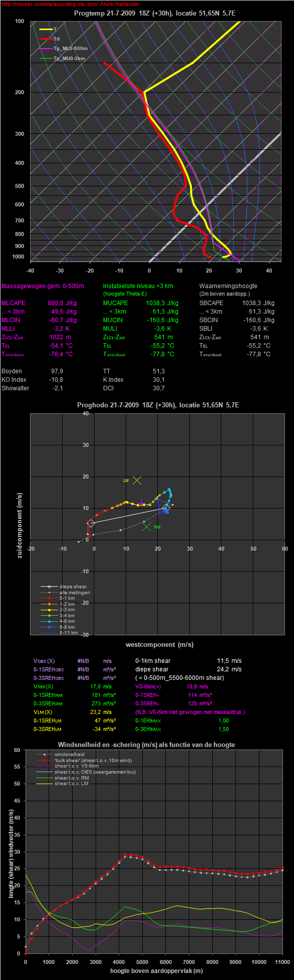294x980 pixels.
Task: Click the 4-6 km cyan legend marker
Action: [49, 621]
